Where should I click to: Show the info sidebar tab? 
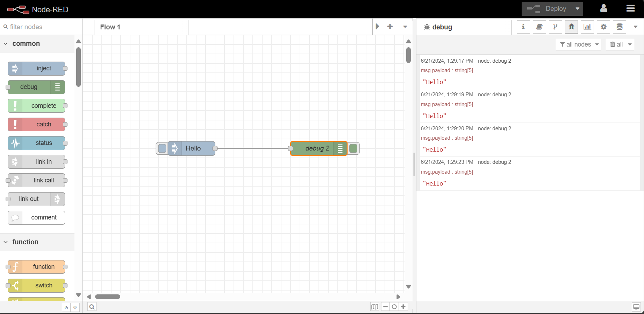[523, 27]
